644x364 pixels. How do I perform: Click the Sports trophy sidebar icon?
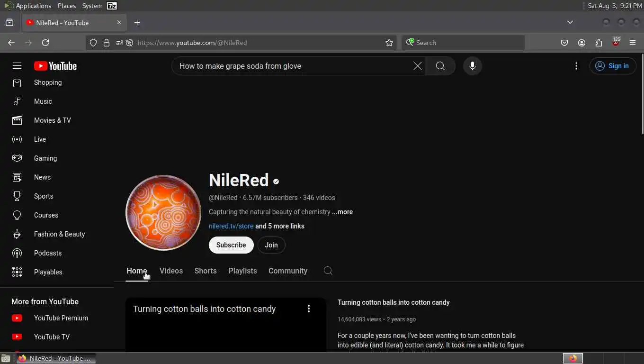click(x=17, y=196)
